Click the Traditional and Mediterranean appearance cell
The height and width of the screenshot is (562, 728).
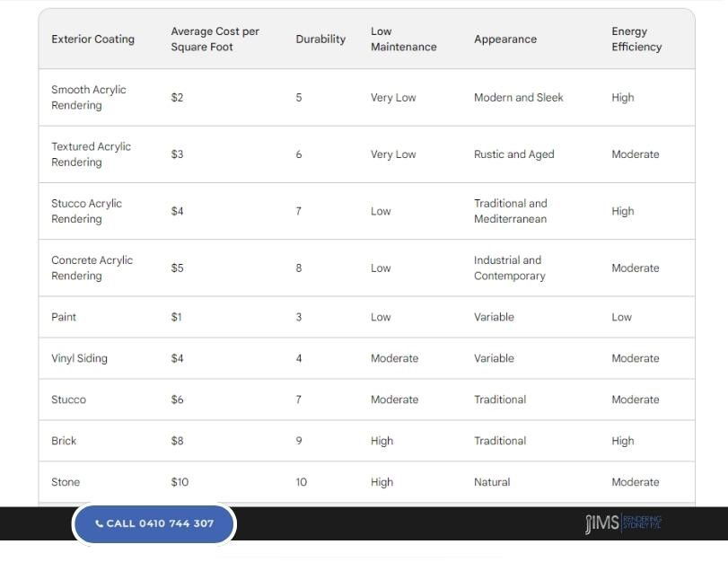(511, 211)
